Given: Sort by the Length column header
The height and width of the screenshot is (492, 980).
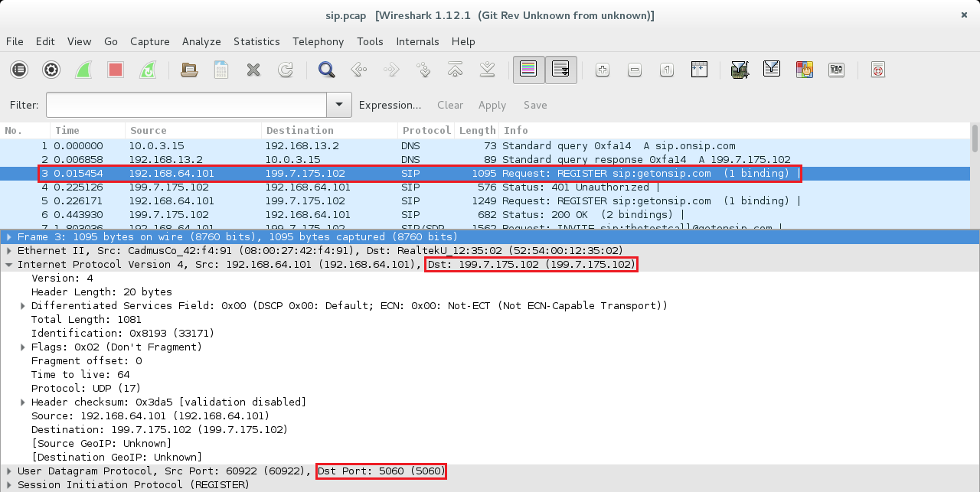Looking at the screenshot, I should 477,130.
